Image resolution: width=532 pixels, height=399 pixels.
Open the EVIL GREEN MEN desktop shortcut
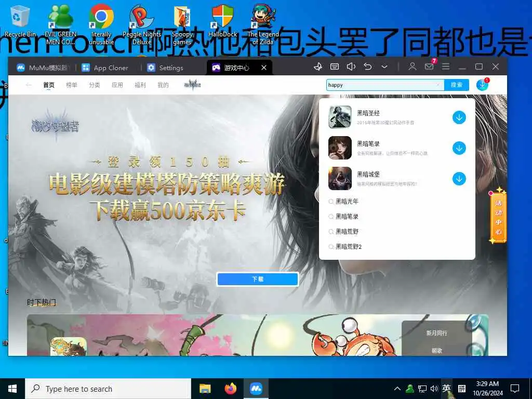60,24
